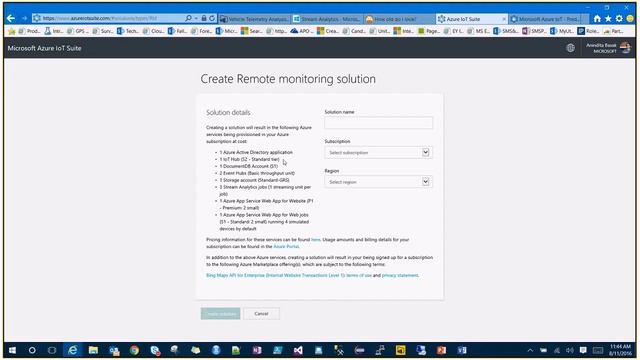The width and height of the screenshot is (640, 360).
Task: Go back with the browser back arrow
Action: (11, 18)
